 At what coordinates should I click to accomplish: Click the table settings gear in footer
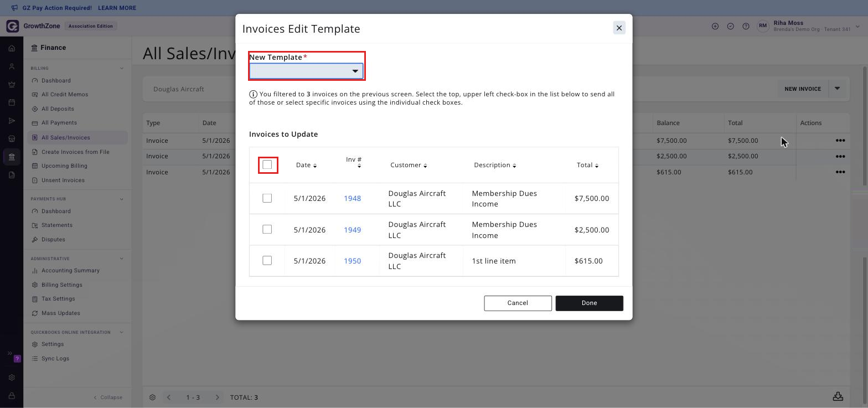click(153, 397)
